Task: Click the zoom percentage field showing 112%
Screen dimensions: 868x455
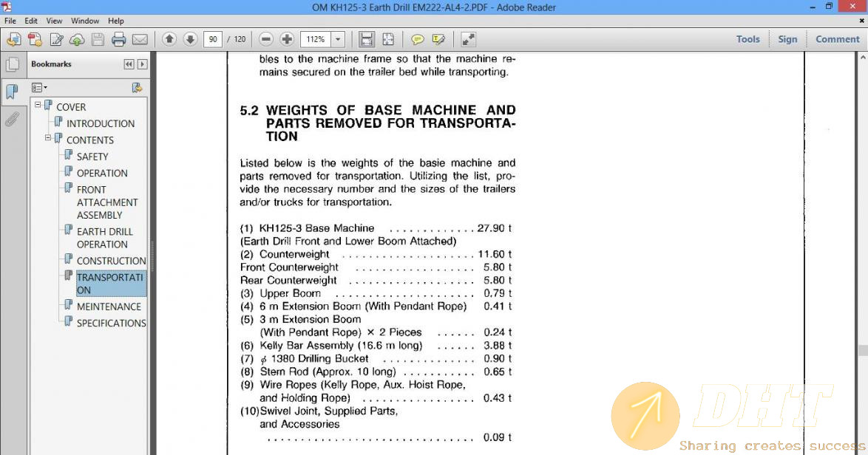Action: point(316,39)
